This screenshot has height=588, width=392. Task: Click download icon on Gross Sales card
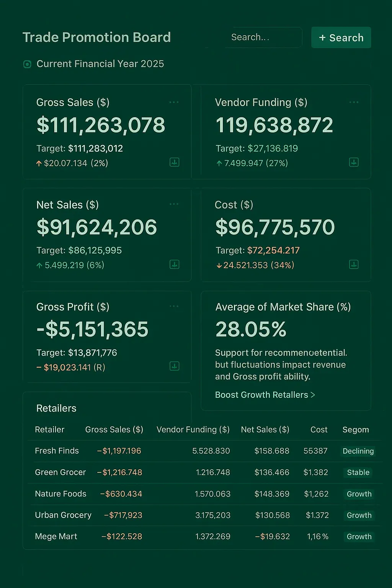pyautogui.click(x=175, y=162)
